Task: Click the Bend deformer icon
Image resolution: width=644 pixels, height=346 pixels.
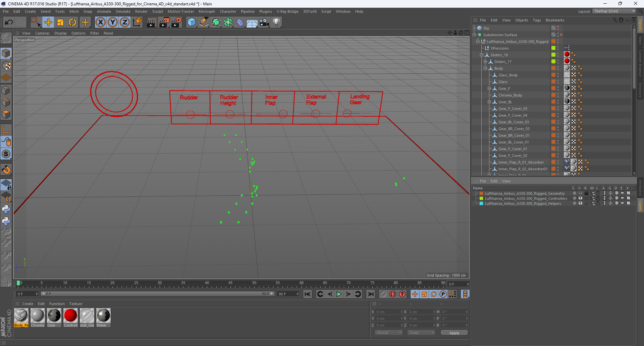Action: tap(240, 22)
